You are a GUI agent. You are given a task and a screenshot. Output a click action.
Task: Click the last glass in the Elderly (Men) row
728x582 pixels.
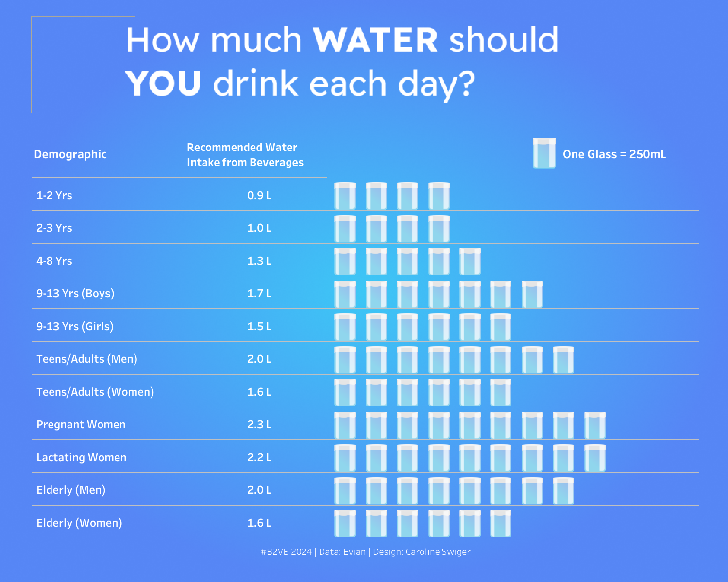click(x=563, y=491)
